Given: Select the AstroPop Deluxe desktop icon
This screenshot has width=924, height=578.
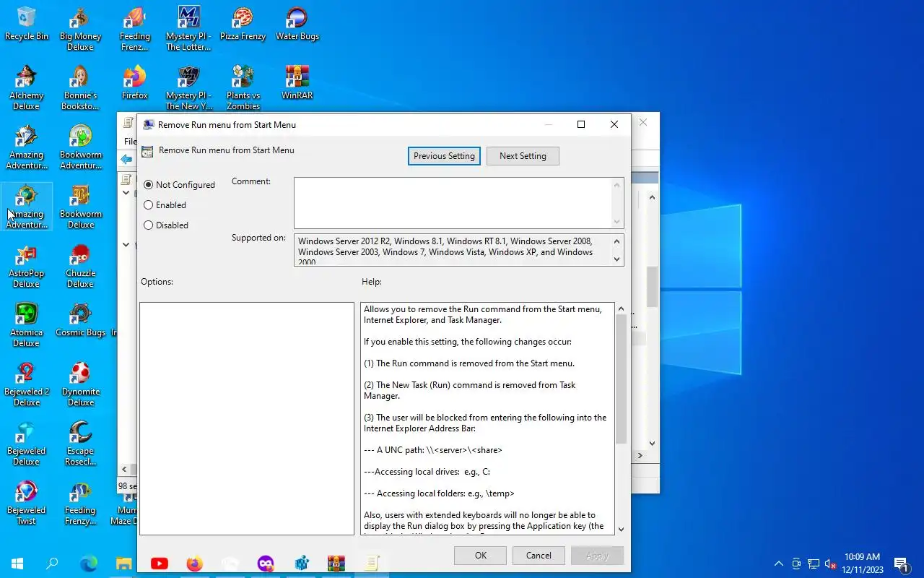Looking at the screenshot, I should point(27,266).
